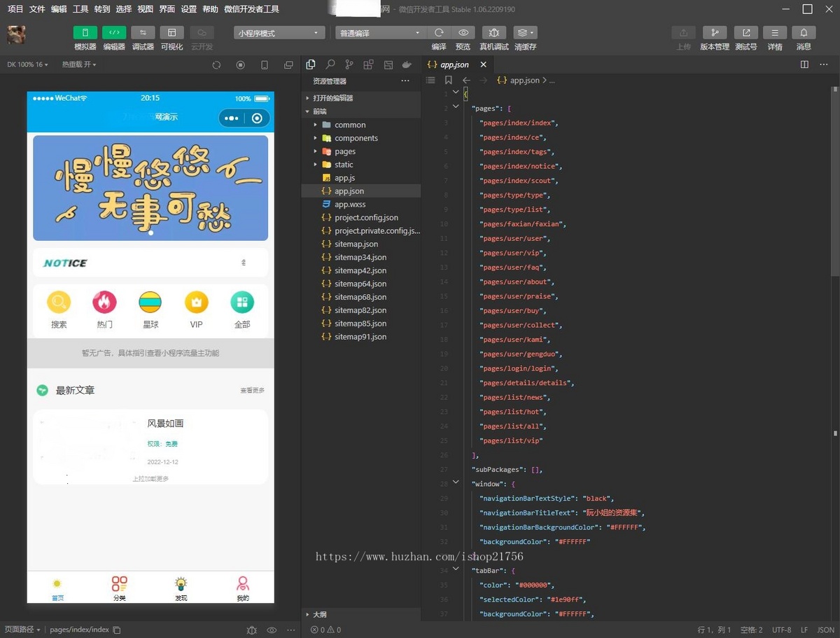Click the simulator stop record icon
The image size is (840, 638).
pos(240,64)
